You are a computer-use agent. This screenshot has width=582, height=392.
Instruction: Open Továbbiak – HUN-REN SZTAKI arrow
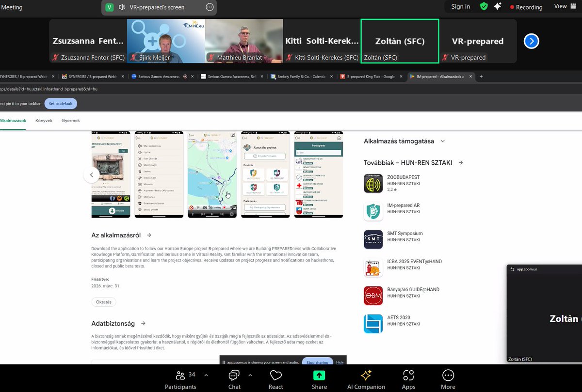pyautogui.click(x=461, y=163)
